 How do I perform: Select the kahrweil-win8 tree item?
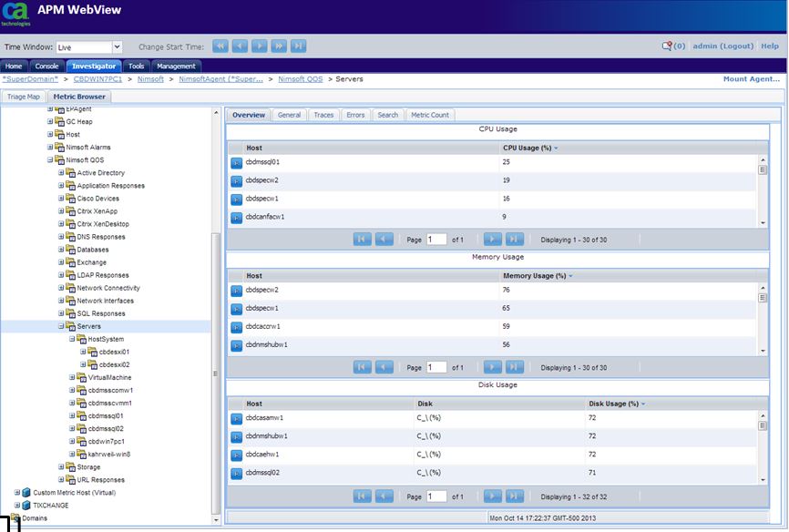click(x=109, y=454)
